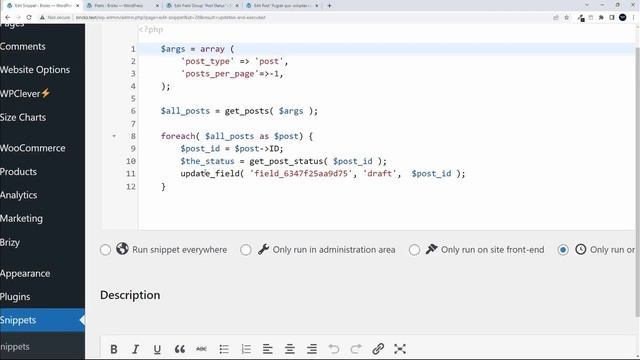Viewport: 640px width, 360px height.
Task: Collapse the foreach block fold arrow
Action: [114, 136]
